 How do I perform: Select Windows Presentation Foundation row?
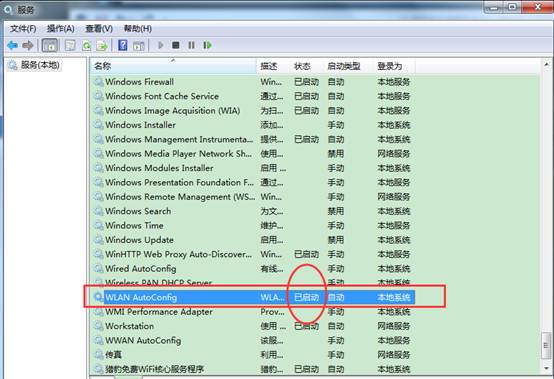click(x=254, y=183)
